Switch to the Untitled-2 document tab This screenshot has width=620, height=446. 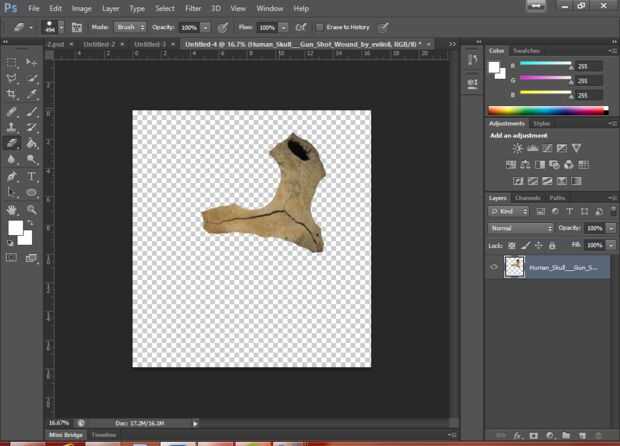[x=99, y=44]
